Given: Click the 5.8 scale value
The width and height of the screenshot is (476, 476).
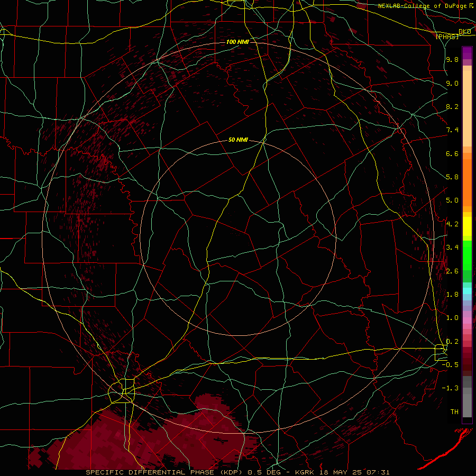Looking at the screenshot, I should click(x=452, y=177).
